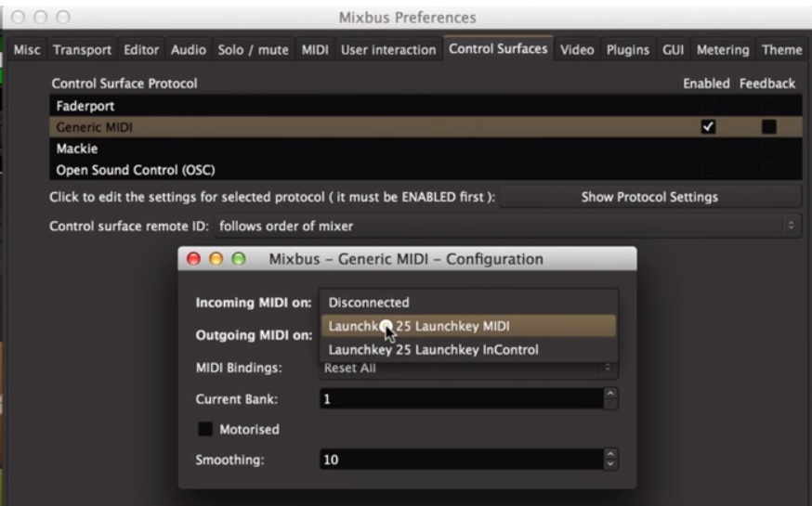Image resolution: width=812 pixels, height=506 pixels.
Task: Enable the Faderport protocol checkbox
Action: 708,106
